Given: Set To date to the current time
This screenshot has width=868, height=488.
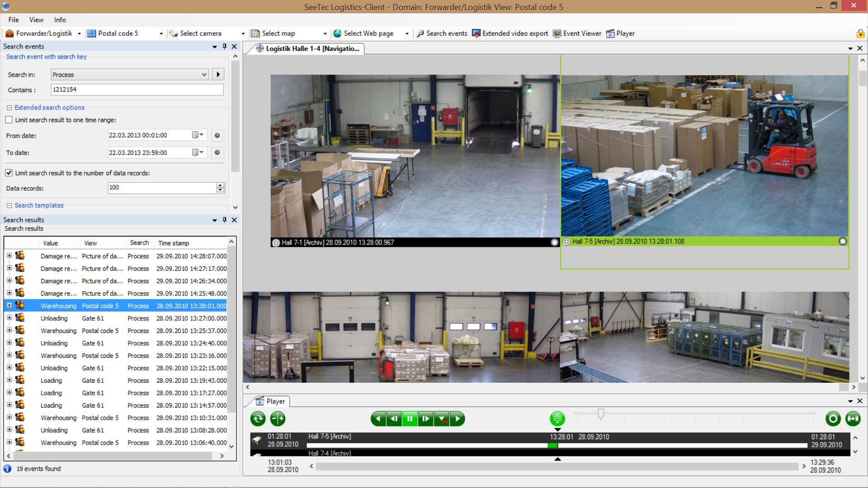Looking at the screenshot, I should (217, 153).
